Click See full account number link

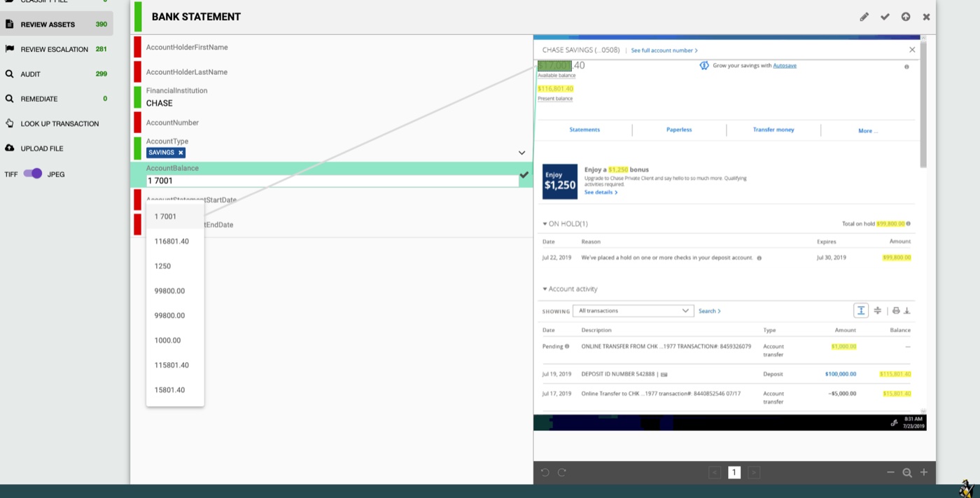(664, 50)
